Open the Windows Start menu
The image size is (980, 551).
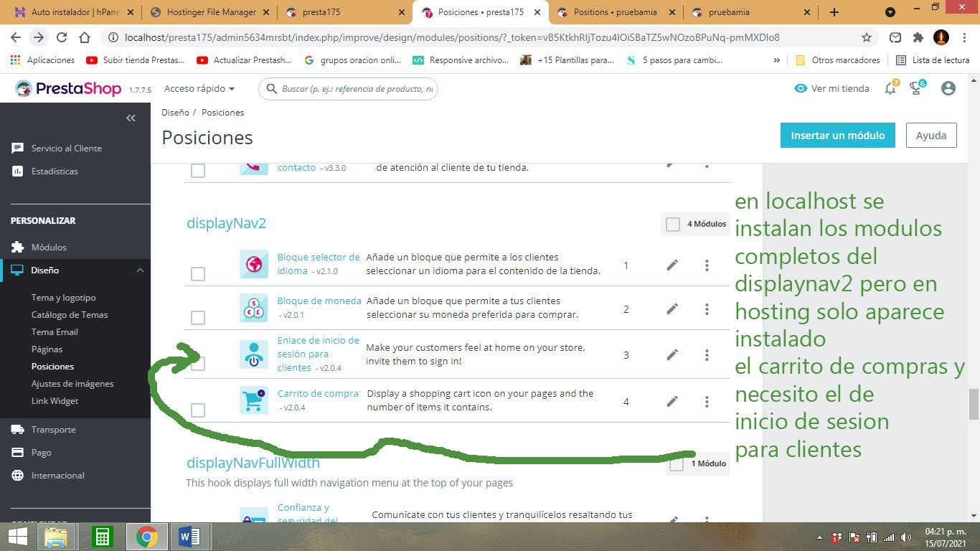pyautogui.click(x=18, y=537)
